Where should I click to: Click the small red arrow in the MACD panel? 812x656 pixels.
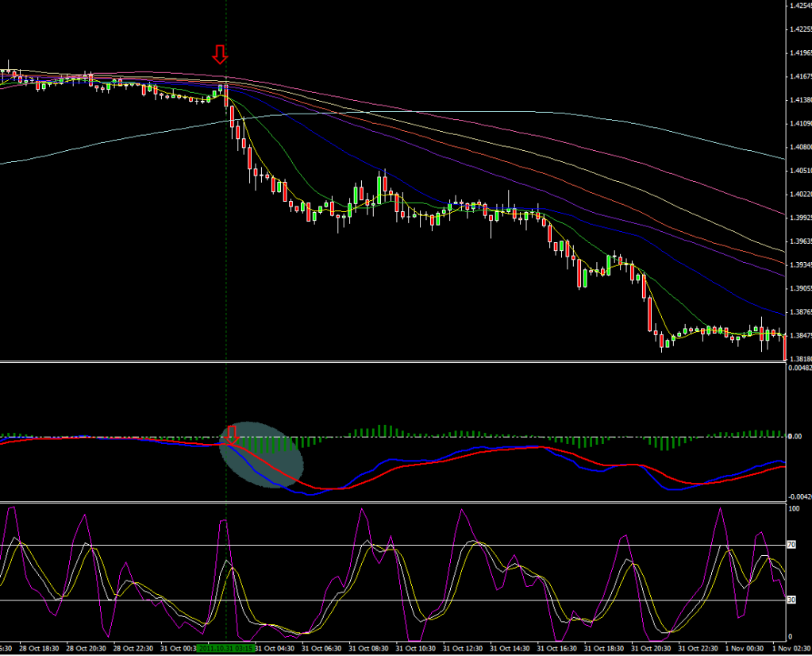[233, 434]
